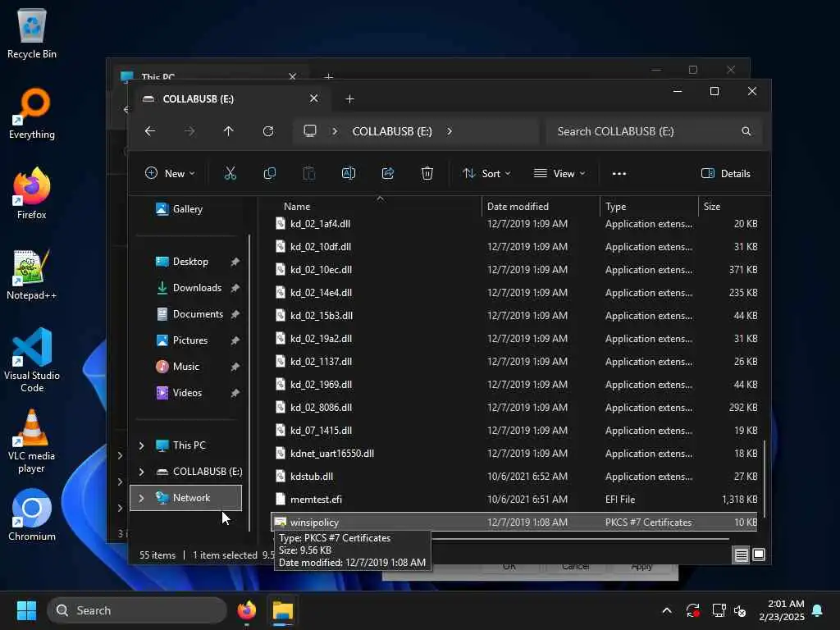Open Videos in quick access

click(x=188, y=393)
